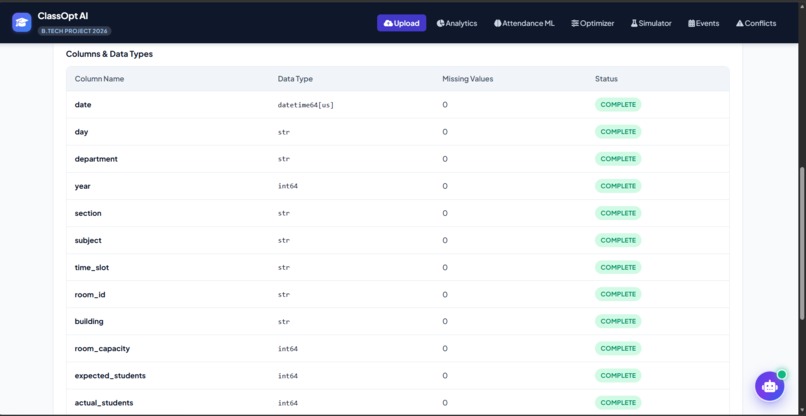Click the Status column header
Screen dimensions: 806x416
pos(607,79)
